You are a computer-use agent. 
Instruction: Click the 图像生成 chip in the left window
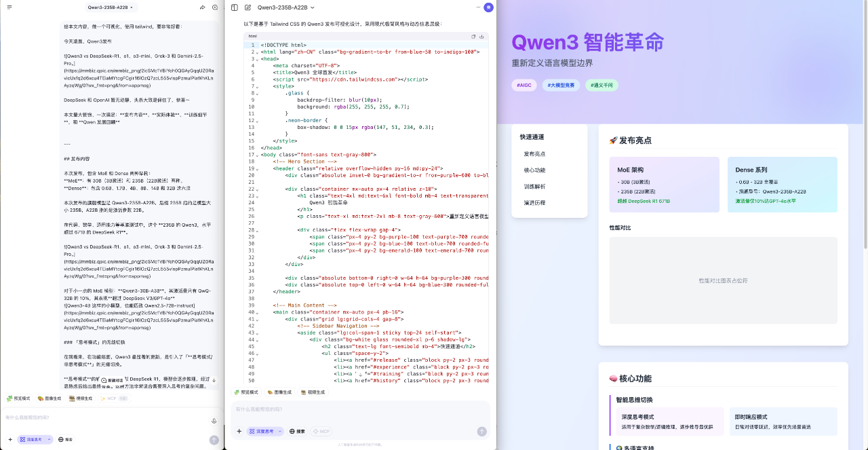click(50, 398)
